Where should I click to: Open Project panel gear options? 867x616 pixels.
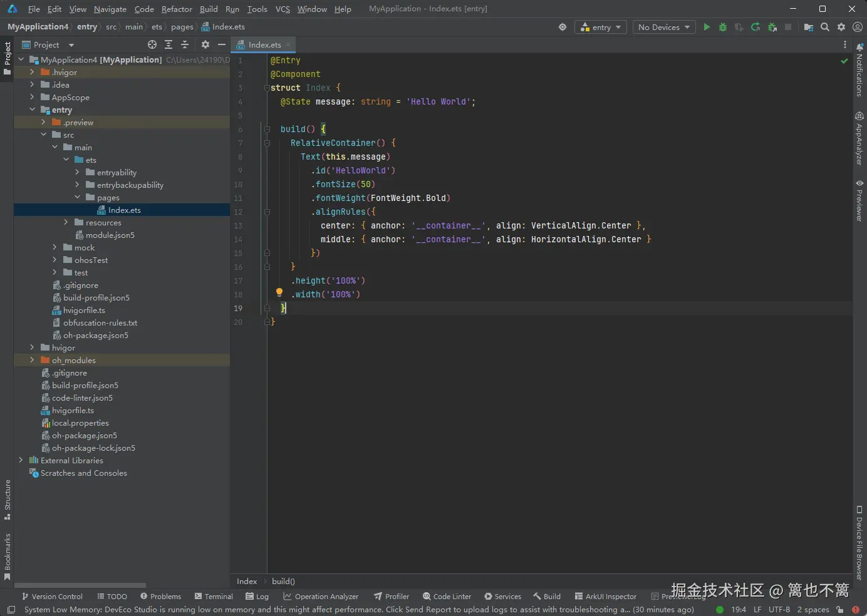click(205, 44)
